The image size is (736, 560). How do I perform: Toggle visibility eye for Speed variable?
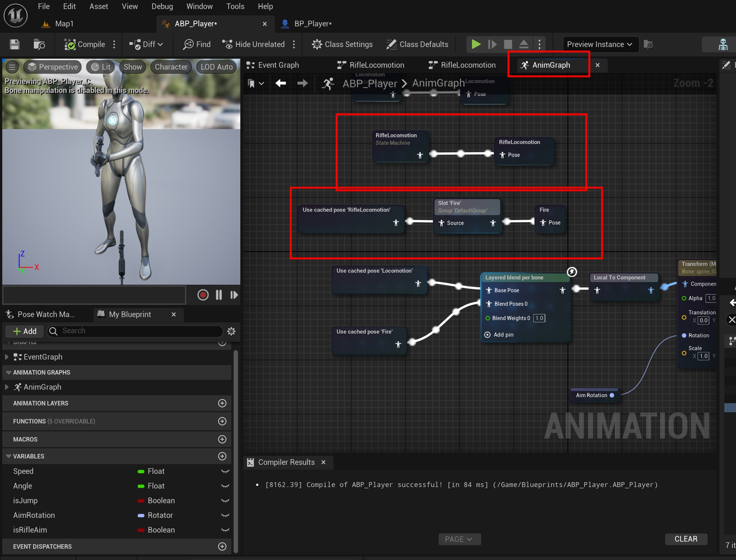[x=225, y=471]
